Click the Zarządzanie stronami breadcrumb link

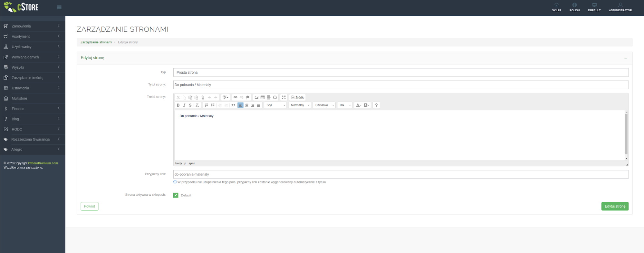(96, 42)
